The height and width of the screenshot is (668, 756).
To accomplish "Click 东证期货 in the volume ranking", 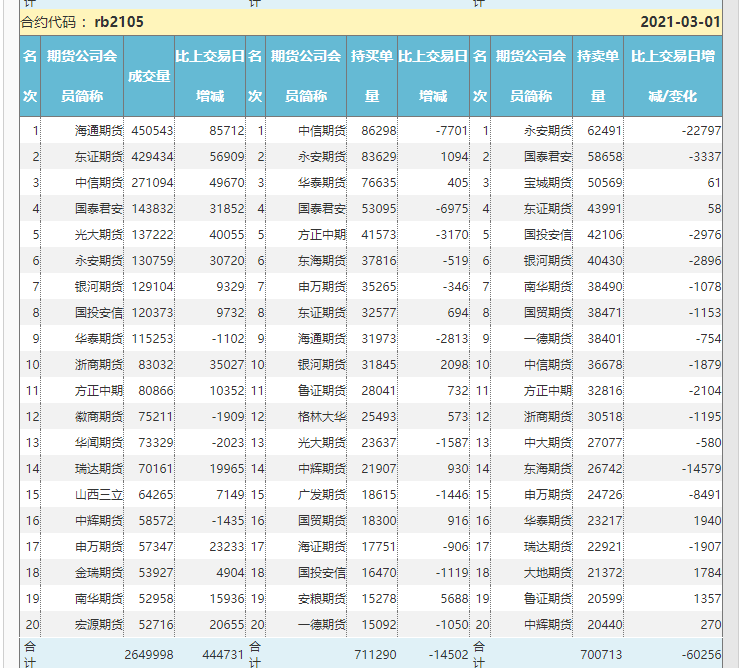I will coord(99,157).
